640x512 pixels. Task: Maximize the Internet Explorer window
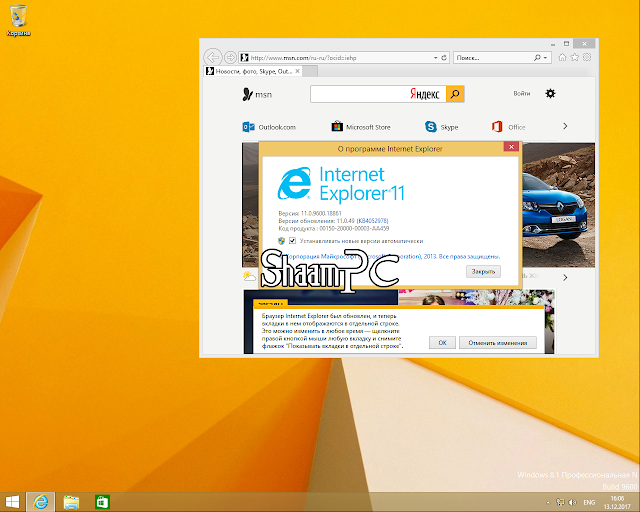pos(566,43)
